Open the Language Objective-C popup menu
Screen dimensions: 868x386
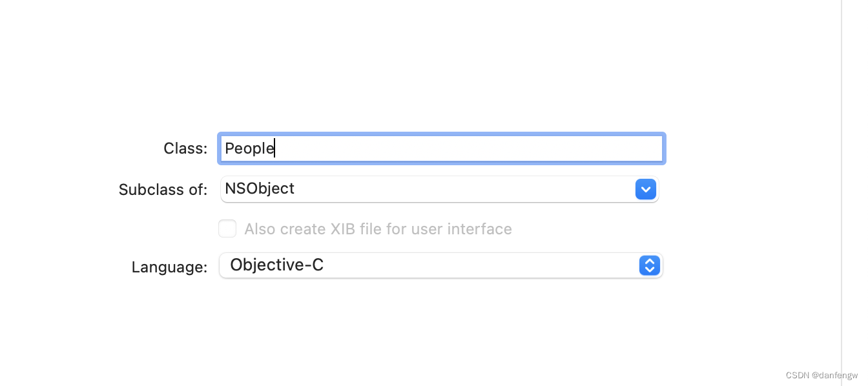coord(440,265)
